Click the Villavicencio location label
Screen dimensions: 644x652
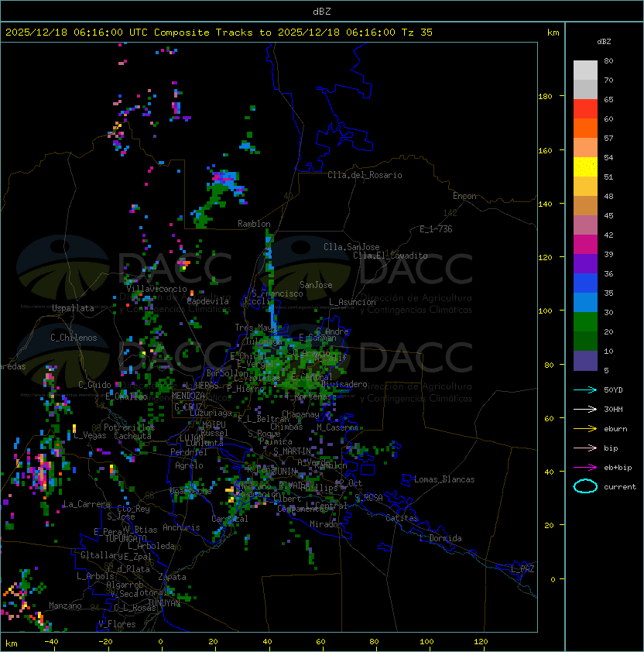tap(156, 289)
